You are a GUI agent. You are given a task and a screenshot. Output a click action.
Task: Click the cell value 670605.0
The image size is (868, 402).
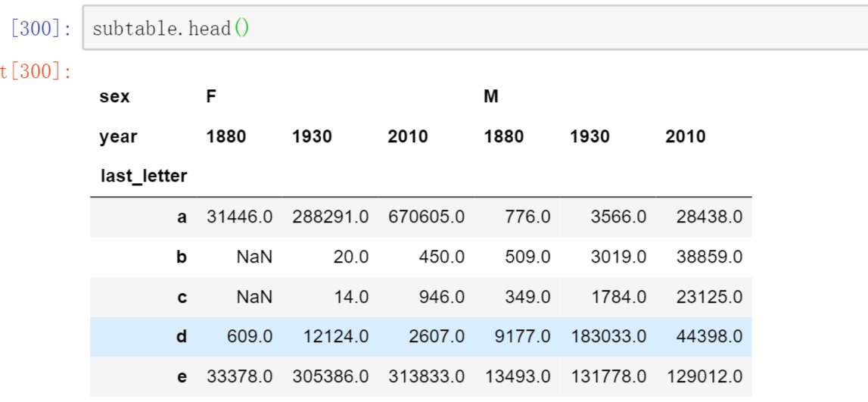[x=426, y=217]
